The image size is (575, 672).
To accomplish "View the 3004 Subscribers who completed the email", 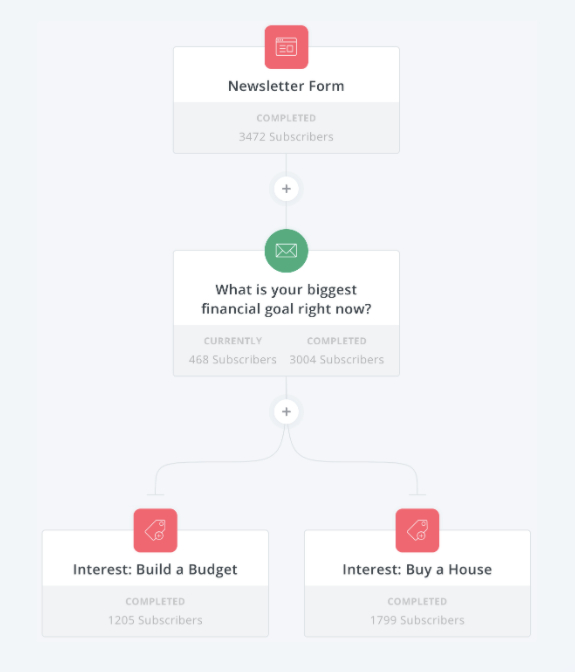I will 337,360.
